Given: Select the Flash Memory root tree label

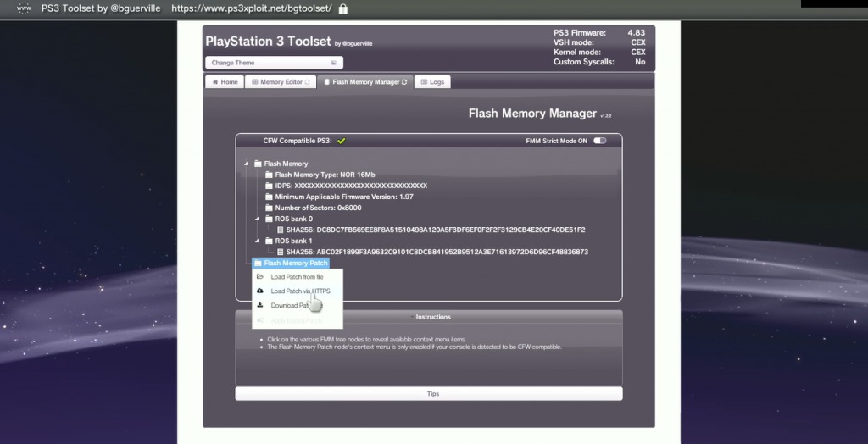Looking at the screenshot, I should (286, 164).
